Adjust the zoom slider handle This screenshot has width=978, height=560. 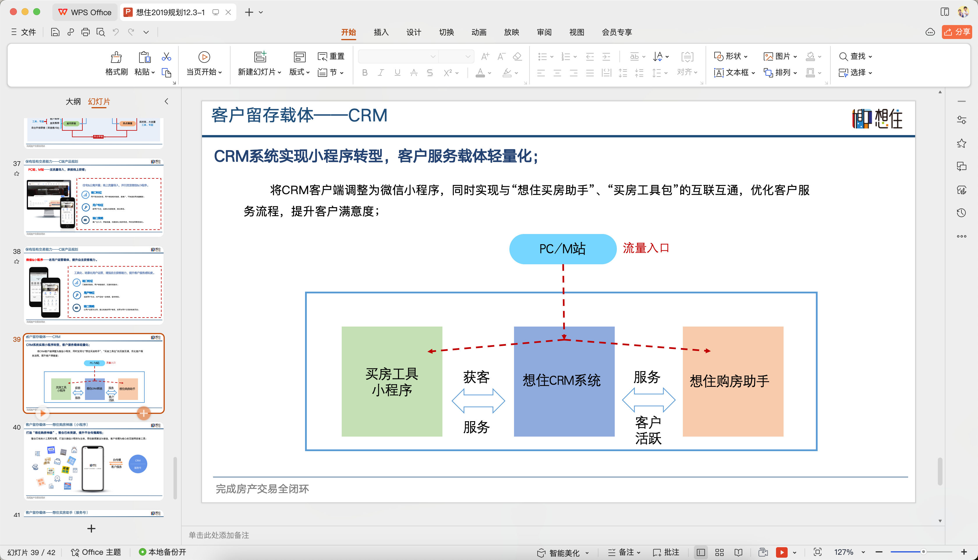point(923,552)
